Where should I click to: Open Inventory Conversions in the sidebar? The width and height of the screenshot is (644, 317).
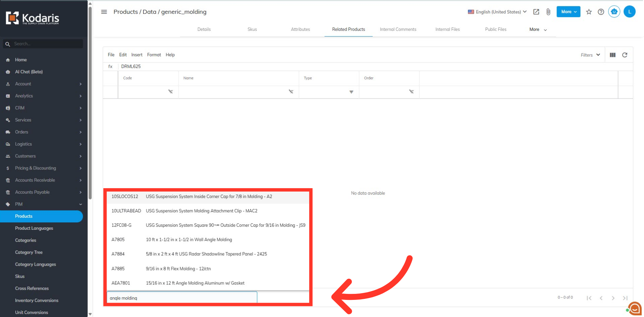point(37,301)
